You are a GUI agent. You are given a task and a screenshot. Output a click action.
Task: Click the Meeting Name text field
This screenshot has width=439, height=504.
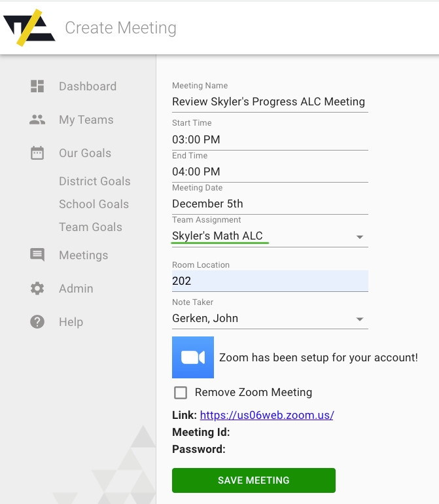(x=270, y=102)
